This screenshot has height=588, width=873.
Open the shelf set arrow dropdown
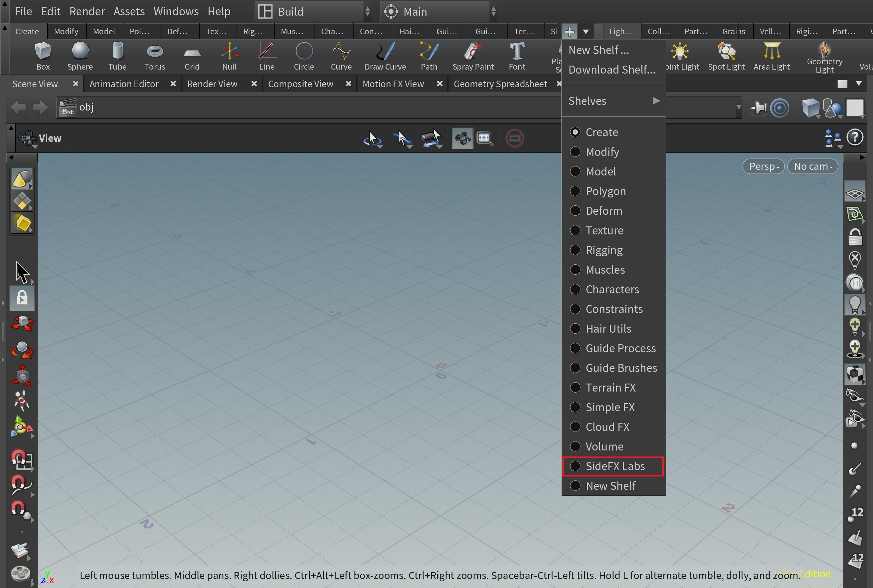[586, 32]
